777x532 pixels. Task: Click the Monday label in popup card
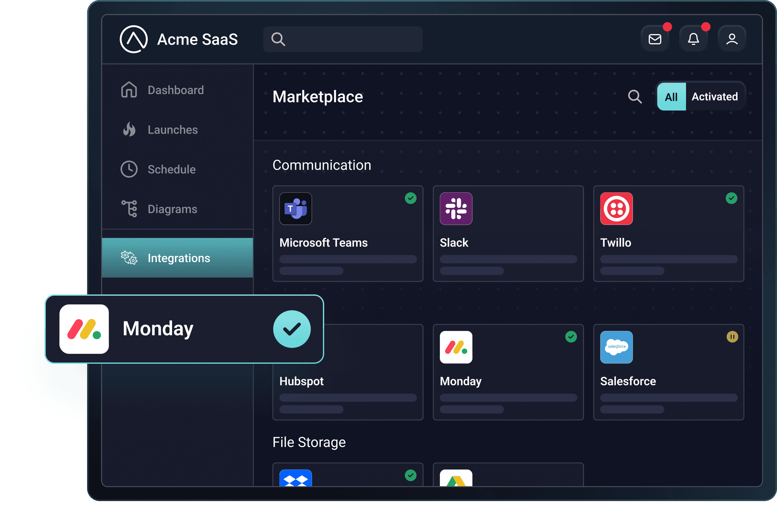click(158, 329)
